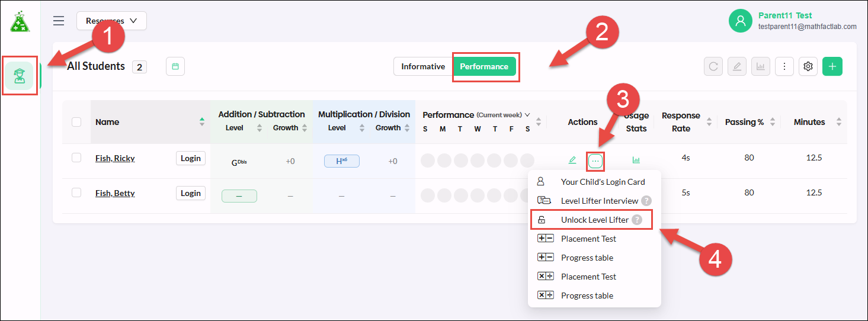
Task: Open the Fish, Ricky student link
Action: click(115, 158)
